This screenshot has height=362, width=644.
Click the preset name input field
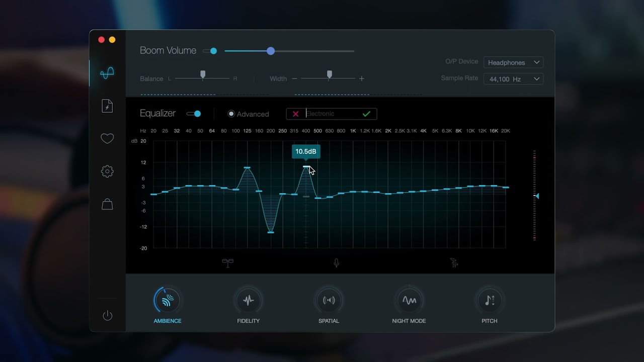(332, 114)
